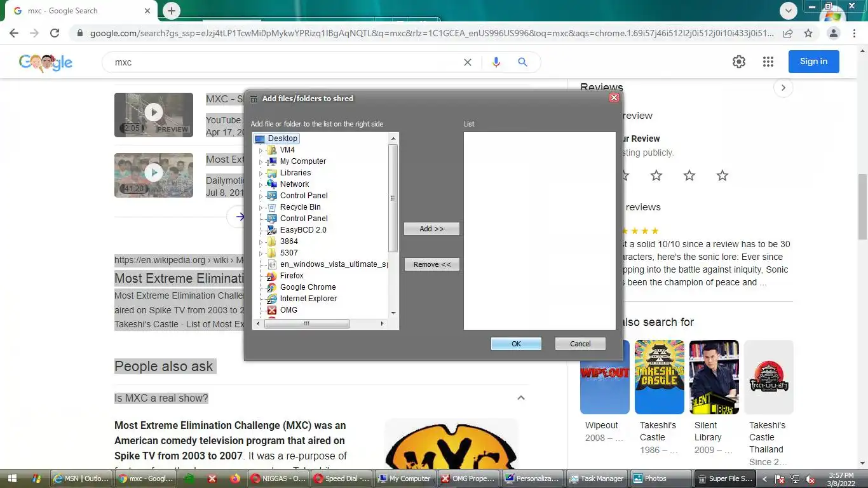
Task: Expand the 3864 folder node
Action: pyautogui.click(x=261, y=242)
